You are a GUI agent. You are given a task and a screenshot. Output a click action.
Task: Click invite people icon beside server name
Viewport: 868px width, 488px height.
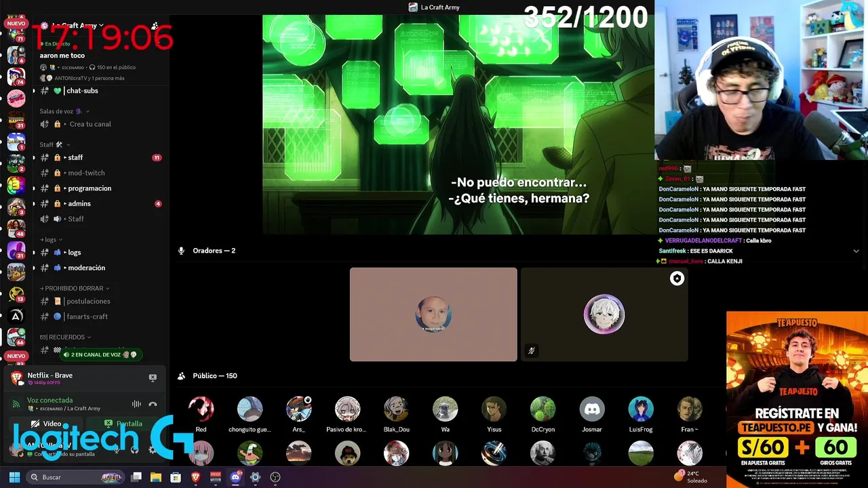155,26
